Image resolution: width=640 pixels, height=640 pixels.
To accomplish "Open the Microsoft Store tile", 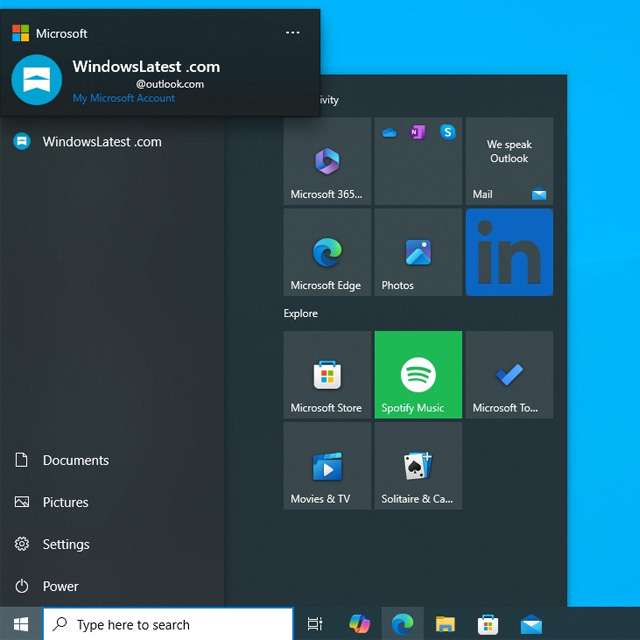I will pos(327,375).
